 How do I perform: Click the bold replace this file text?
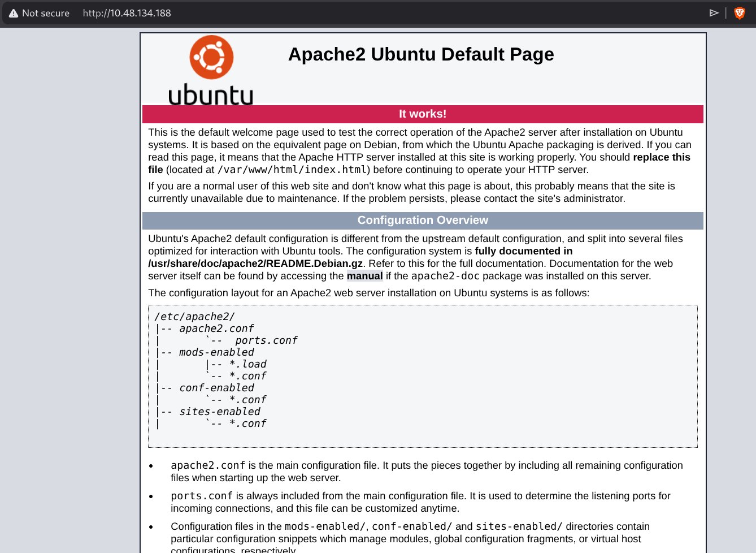click(662, 157)
